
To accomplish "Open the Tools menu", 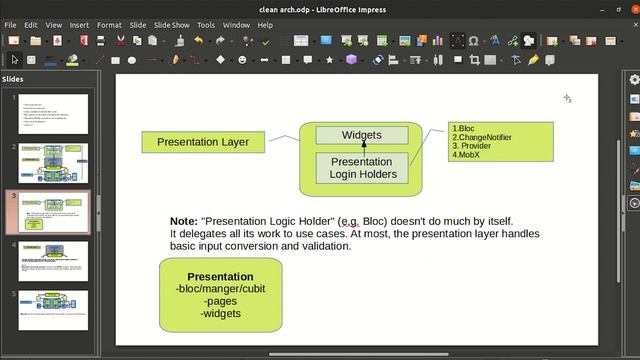I will pos(206,25).
